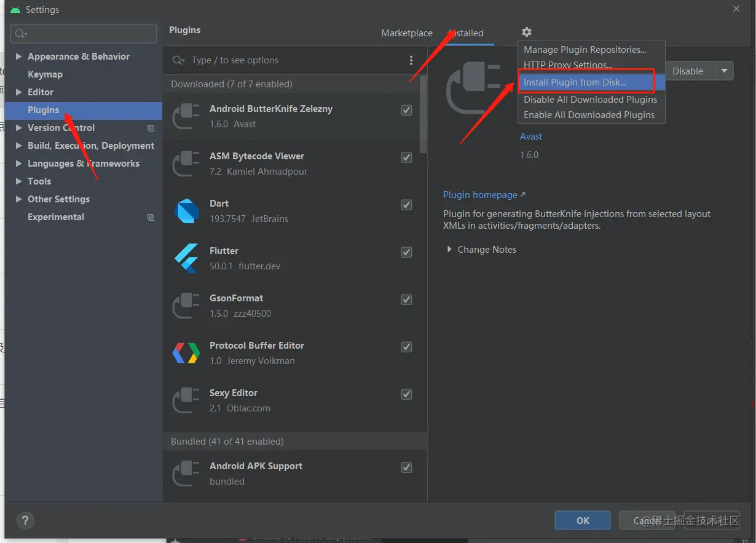Click the Flutter plugin logo

(x=186, y=258)
